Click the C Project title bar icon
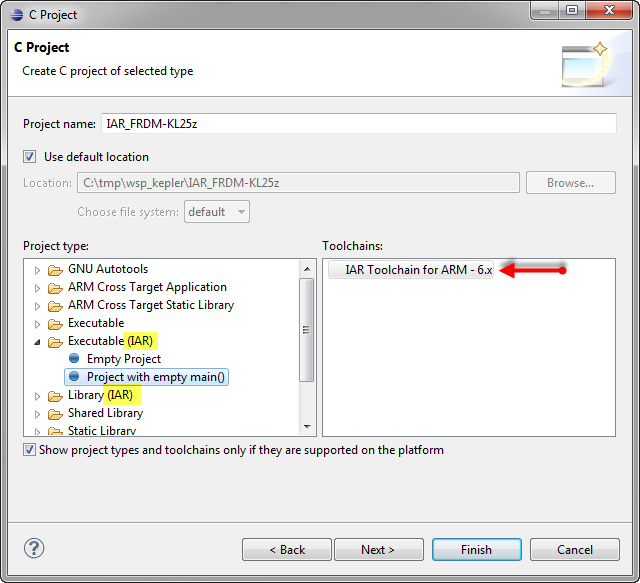640x583 pixels. tap(16, 15)
